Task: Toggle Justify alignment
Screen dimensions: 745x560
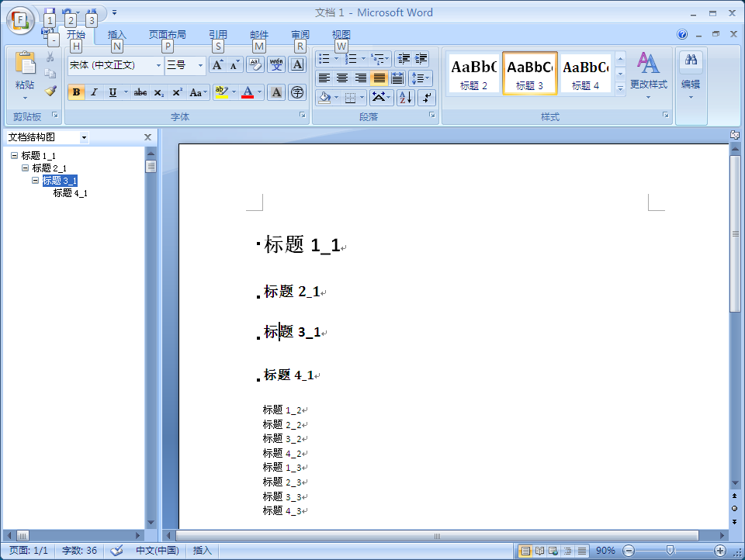Action: (x=379, y=78)
